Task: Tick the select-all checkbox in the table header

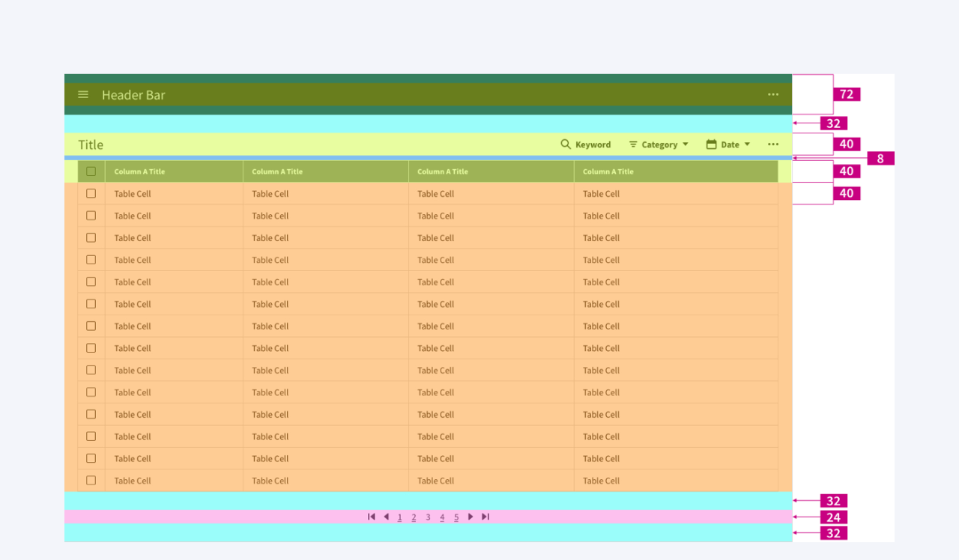Action: pyautogui.click(x=91, y=171)
